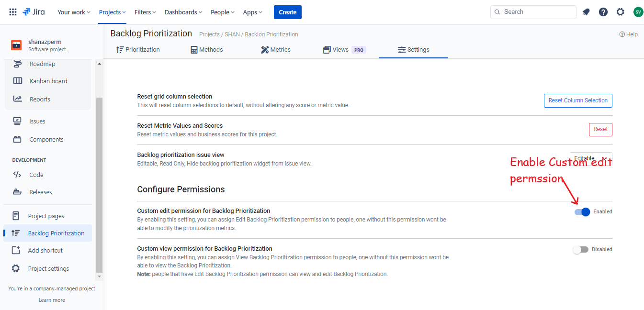Click the Reset Column Selection button
644x310 pixels.
point(578,100)
